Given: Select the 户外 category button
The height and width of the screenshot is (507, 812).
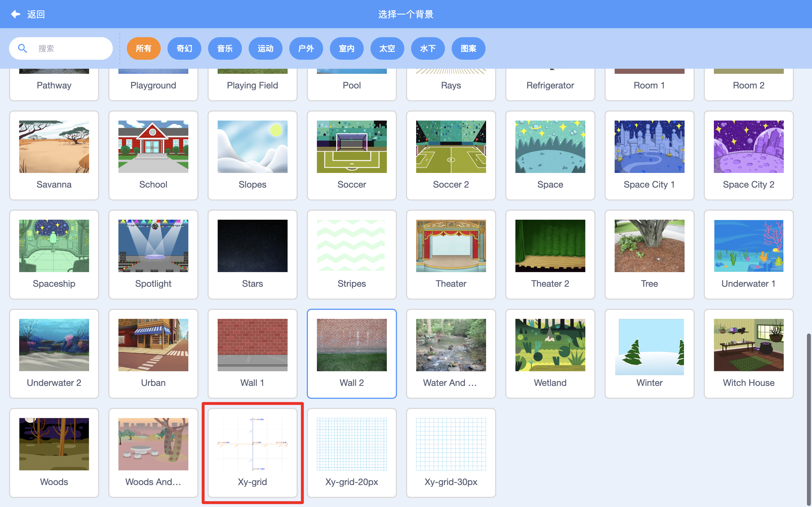Looking at the screenshot, I should (306, 49).
